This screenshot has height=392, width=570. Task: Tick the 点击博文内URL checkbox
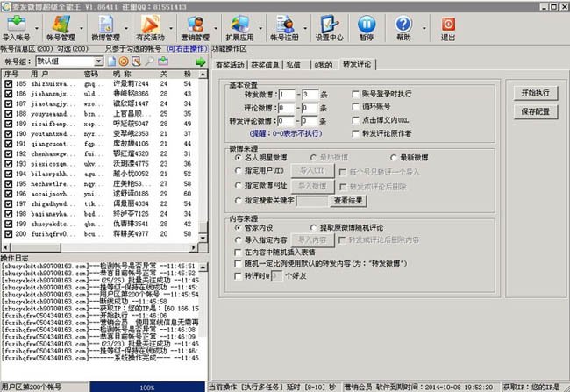click(356, 120)
